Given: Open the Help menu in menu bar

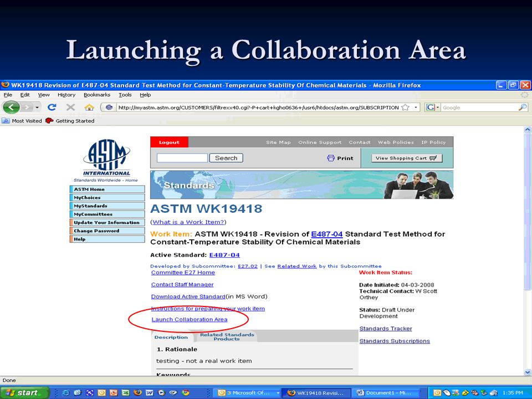Looking at the screenshot, I should click(x=145, y=95).
